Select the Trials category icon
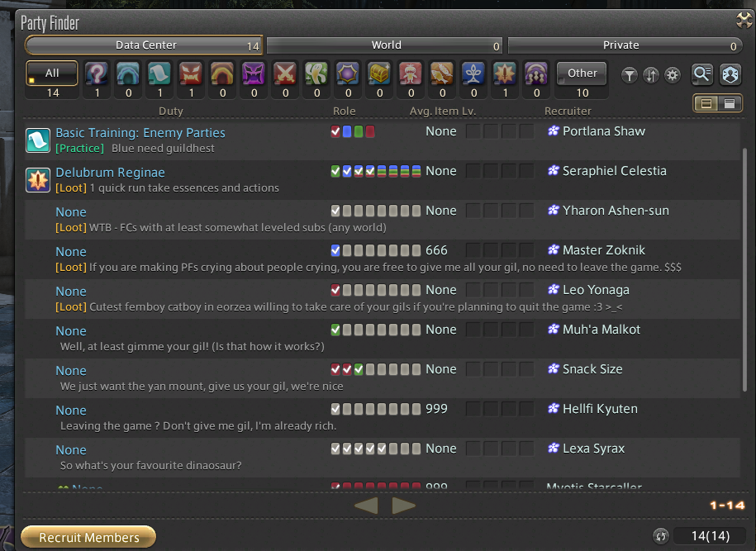 click(191, 74)
